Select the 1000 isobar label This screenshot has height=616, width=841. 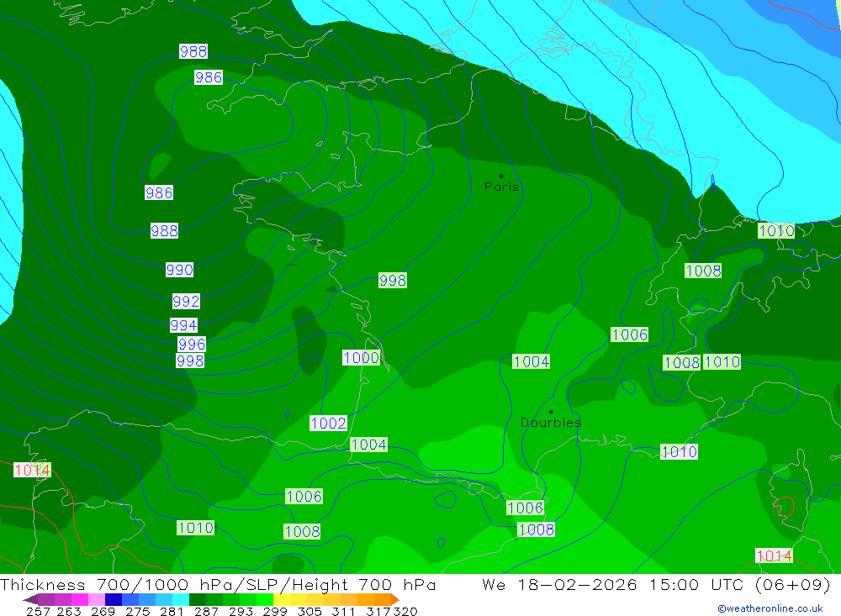(x=361, y=358)
